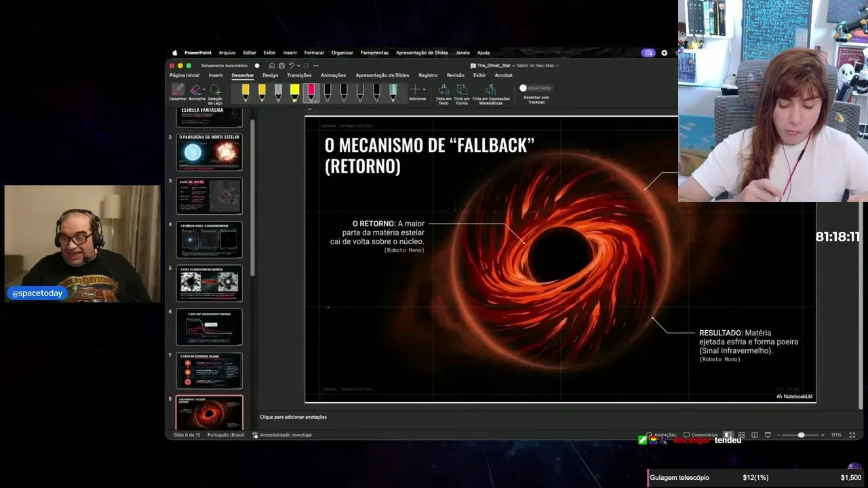The image size is (868, 488).
Task: Switch to the Transições ribbon tab
Action: pos(299,75)
